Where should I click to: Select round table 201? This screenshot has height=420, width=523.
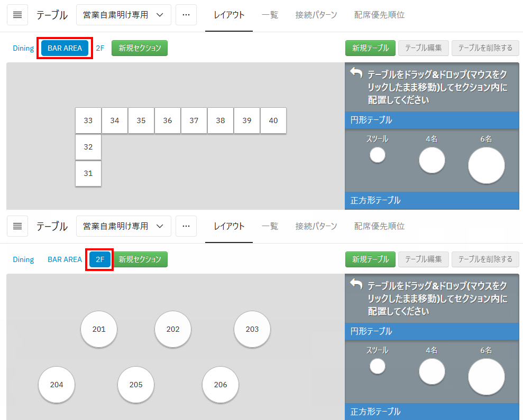tap(99, 329)
